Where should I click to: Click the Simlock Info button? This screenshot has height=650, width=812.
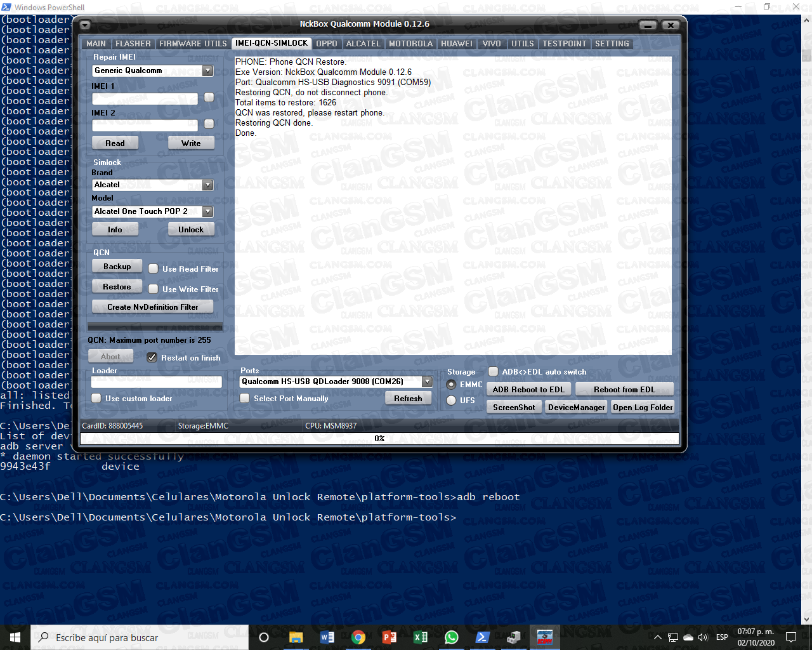(x=115, y=229)
